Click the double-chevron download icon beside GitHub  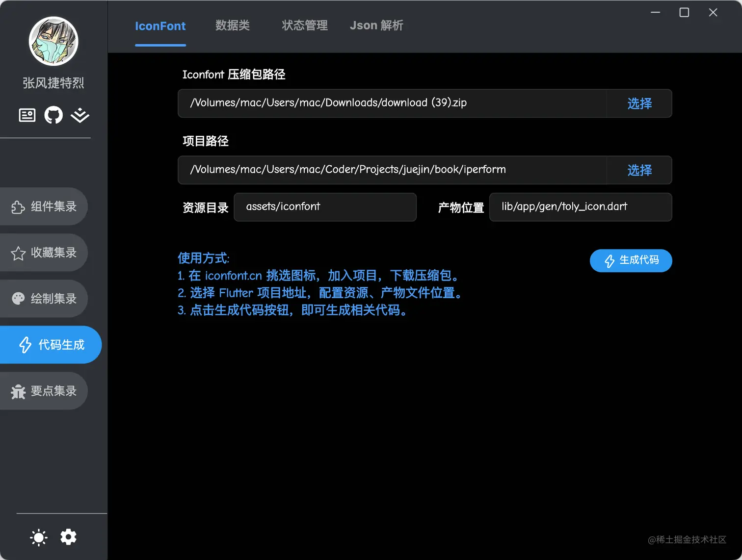79,116
